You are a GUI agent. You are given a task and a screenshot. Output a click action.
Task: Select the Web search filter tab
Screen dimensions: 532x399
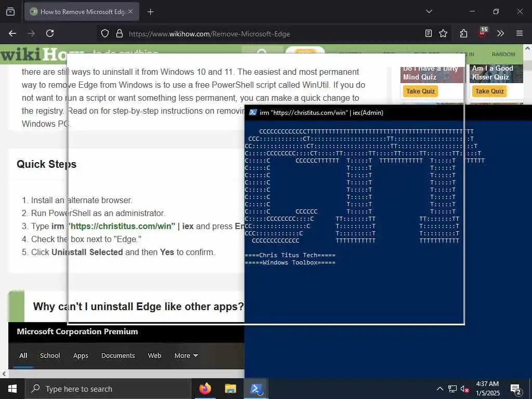[154, 355]
